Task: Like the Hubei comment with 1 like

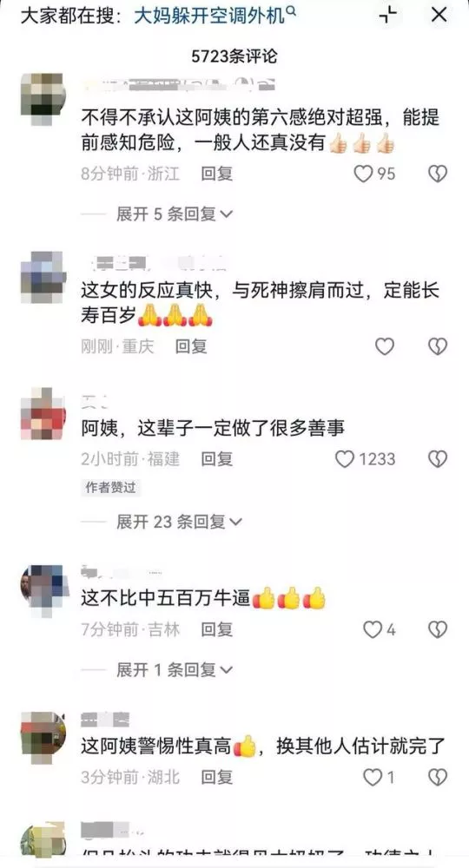Action: pyautogui.click(x=372, y=777)
